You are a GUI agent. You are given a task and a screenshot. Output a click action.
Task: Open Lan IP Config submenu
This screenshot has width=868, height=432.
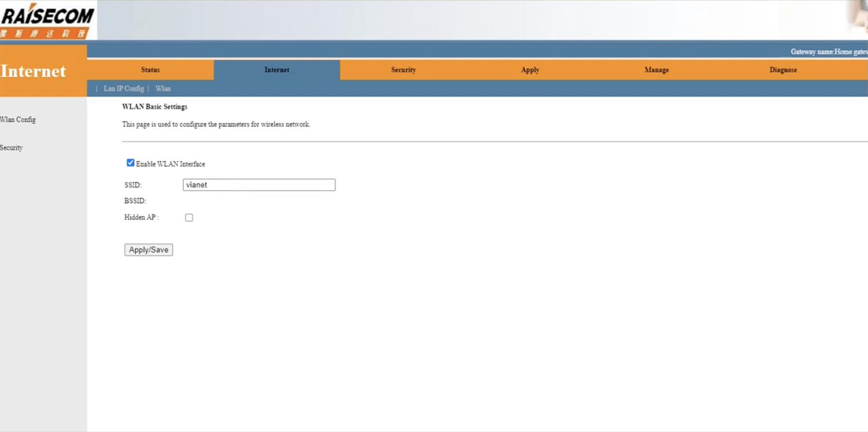click(123, 89)
